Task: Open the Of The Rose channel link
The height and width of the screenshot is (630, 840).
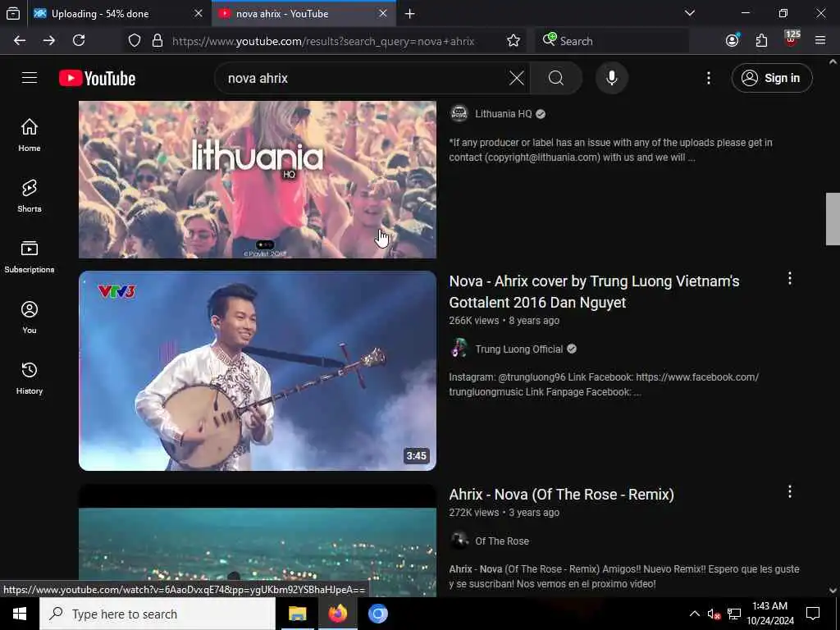Action: pos(501,541)
